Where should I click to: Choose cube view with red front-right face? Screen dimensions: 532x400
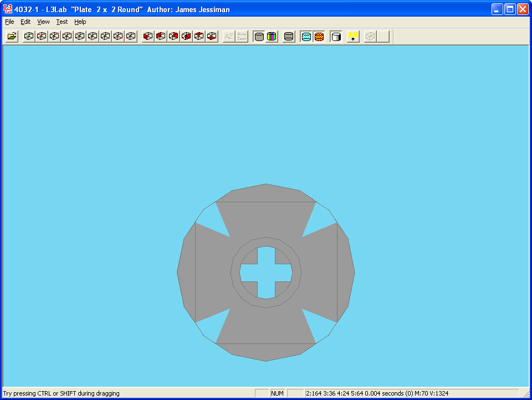[186, 37]
